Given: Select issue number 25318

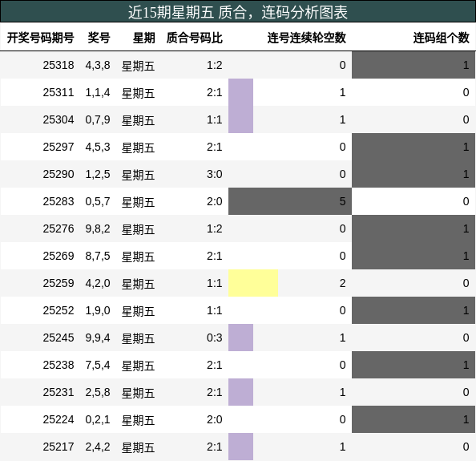Looking at the screenshot, I should 58,65.
